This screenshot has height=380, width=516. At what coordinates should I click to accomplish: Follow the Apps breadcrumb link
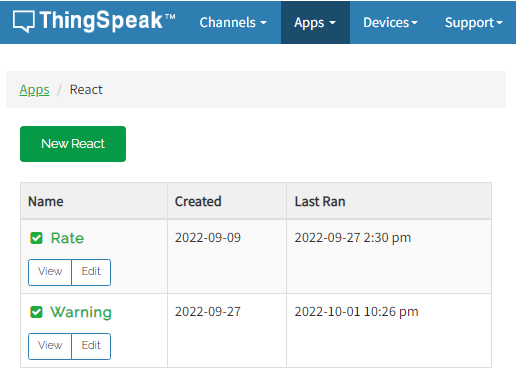(x=34, y=90)
